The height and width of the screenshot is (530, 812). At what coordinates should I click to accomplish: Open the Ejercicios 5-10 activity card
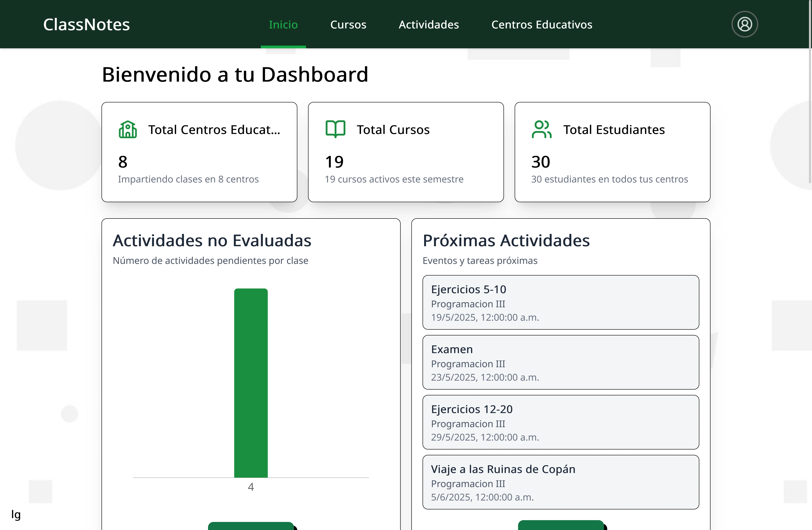pos(561,303)
